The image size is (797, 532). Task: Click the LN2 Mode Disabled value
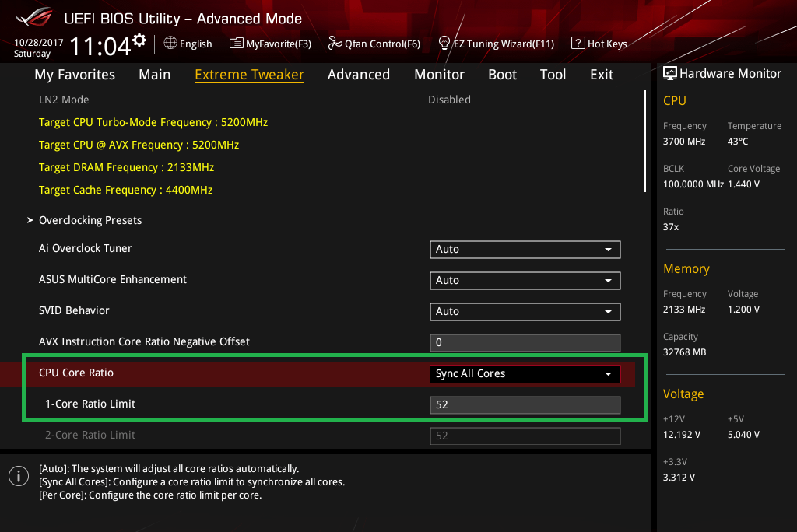coord(449,100)
